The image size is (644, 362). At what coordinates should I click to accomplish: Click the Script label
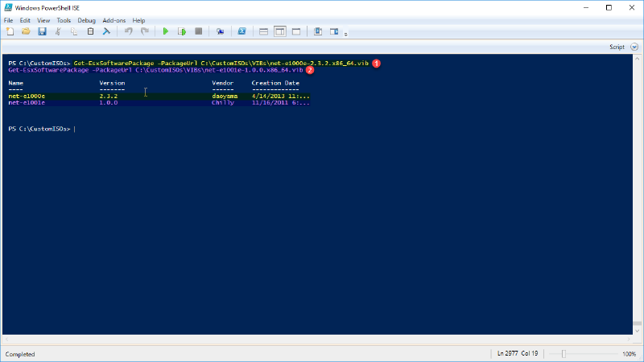point(617,47)
